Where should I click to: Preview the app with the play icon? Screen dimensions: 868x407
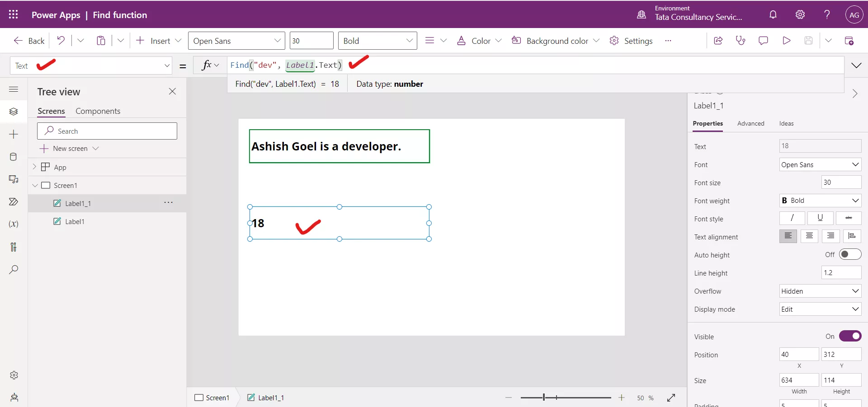(x=787, y=40)
